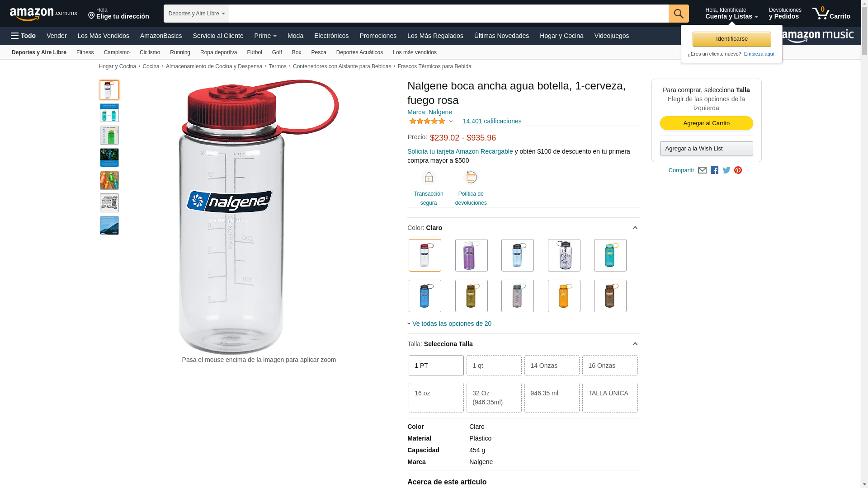Open Promociones in the navigation bar
Viewport: 868px width, 488px height.
pyautogui.click(x=378, y=36)
